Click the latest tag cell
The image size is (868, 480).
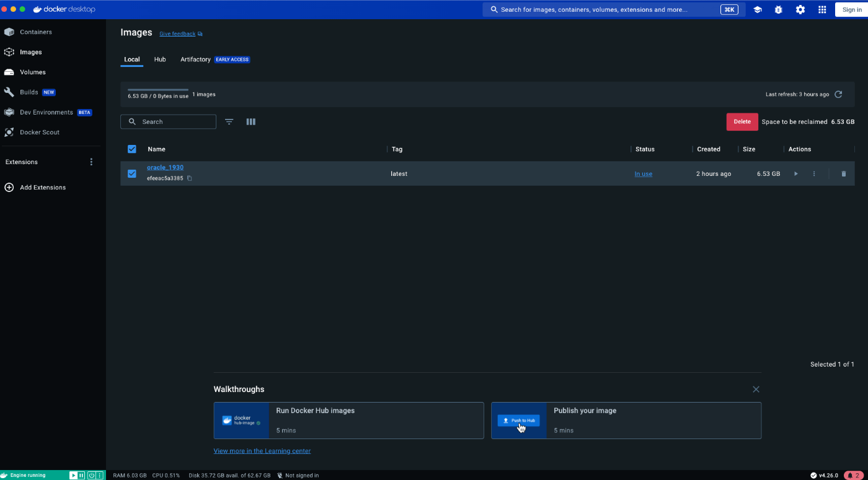coord(399,174)
